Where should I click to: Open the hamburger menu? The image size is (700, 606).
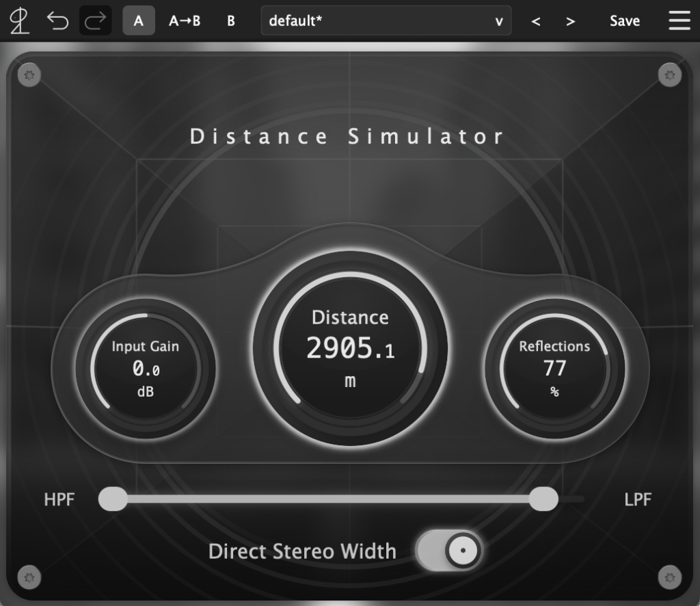pos(679,21)
